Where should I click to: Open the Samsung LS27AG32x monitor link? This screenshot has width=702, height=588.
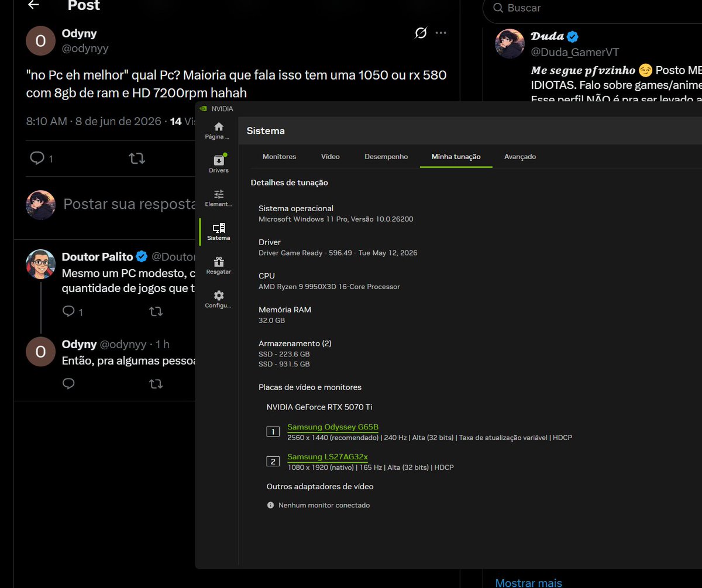pyautogui.click(x=328, y=457)
